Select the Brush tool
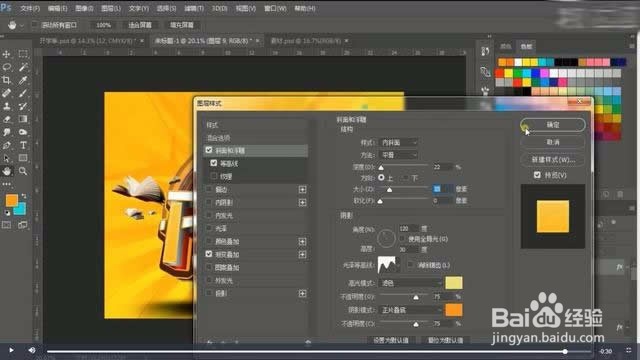 tap(23, 93)
